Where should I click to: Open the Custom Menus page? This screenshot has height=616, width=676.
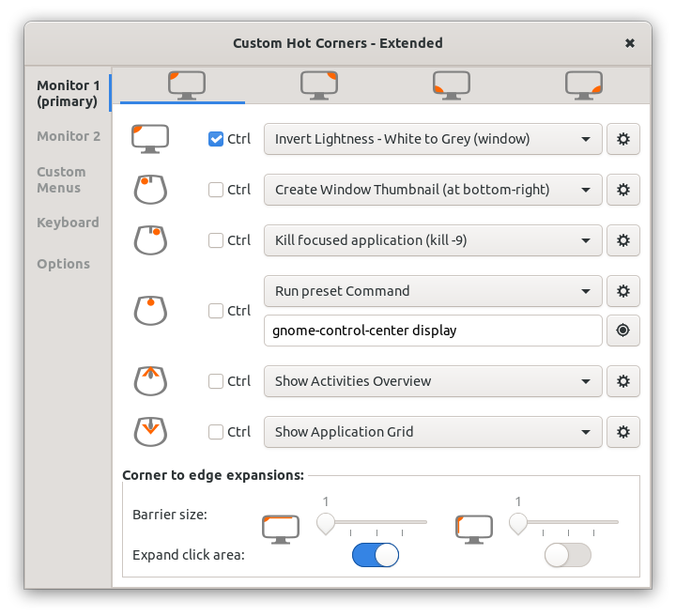pos(61,179)
